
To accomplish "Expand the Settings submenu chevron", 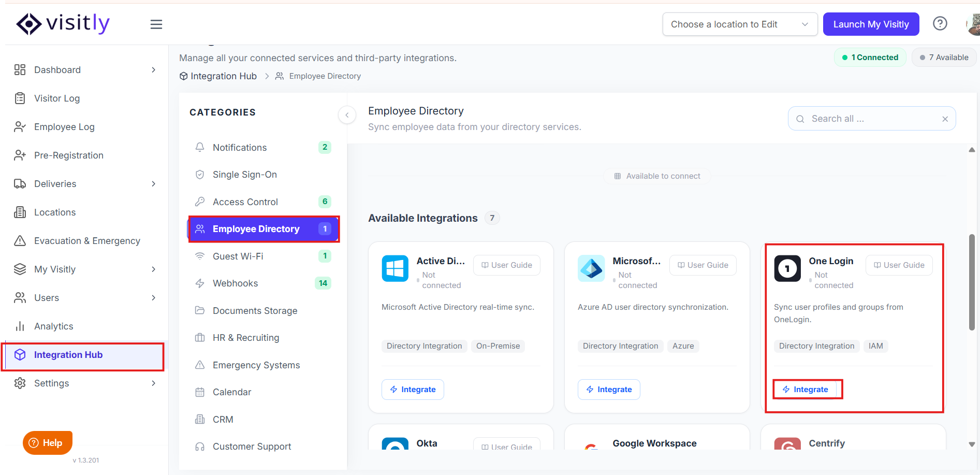I will [x=154, y=383].
